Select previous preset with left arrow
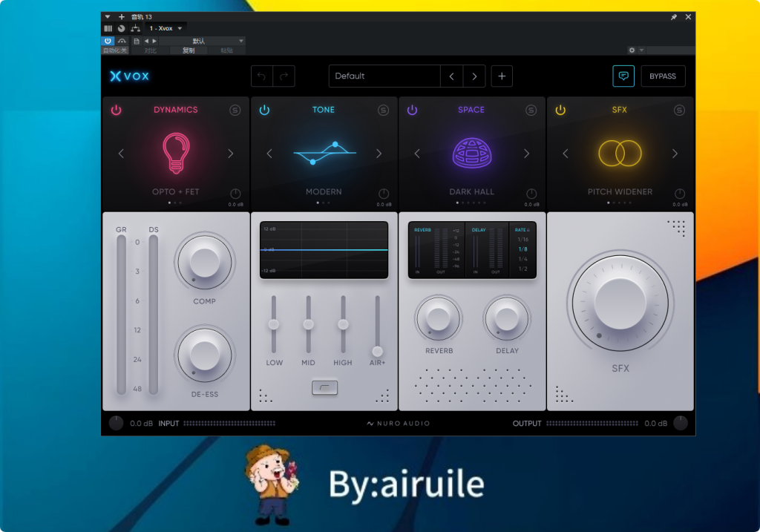 [452, 76]
